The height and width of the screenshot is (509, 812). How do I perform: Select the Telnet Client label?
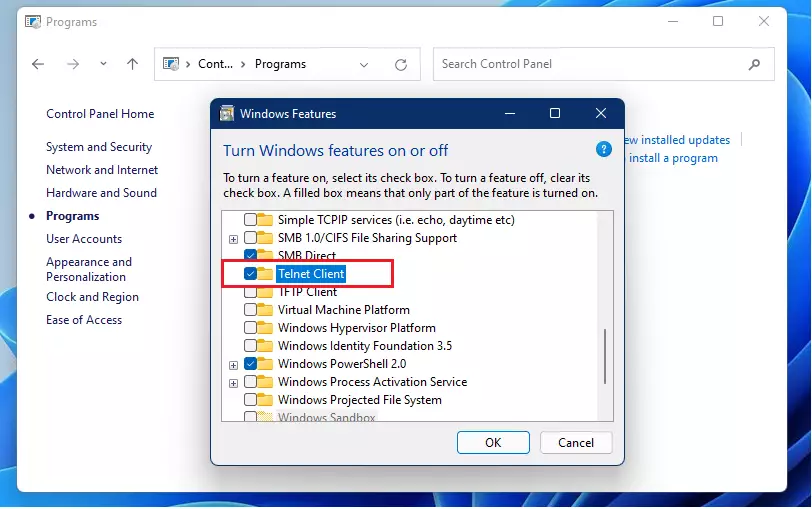point(311,273)
